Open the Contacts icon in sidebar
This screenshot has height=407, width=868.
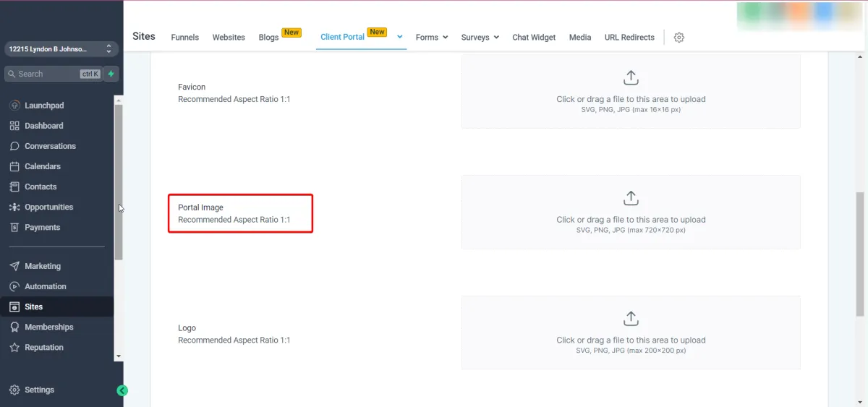(14, 187)
